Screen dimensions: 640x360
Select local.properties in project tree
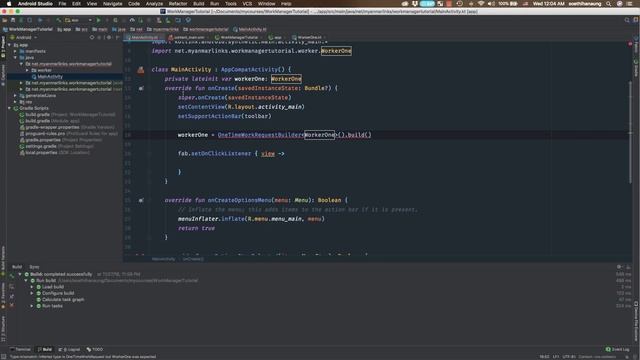(x=41, y=153)
